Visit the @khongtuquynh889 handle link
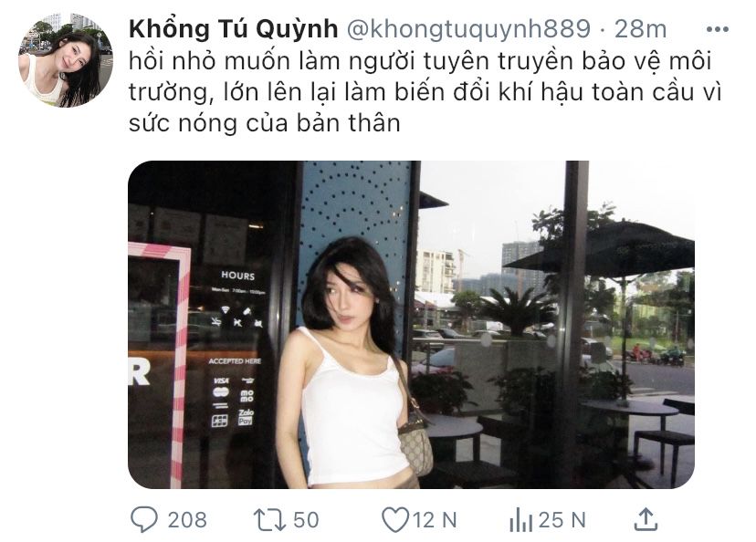This screenshot has height=542, width=756. (468, 29)
